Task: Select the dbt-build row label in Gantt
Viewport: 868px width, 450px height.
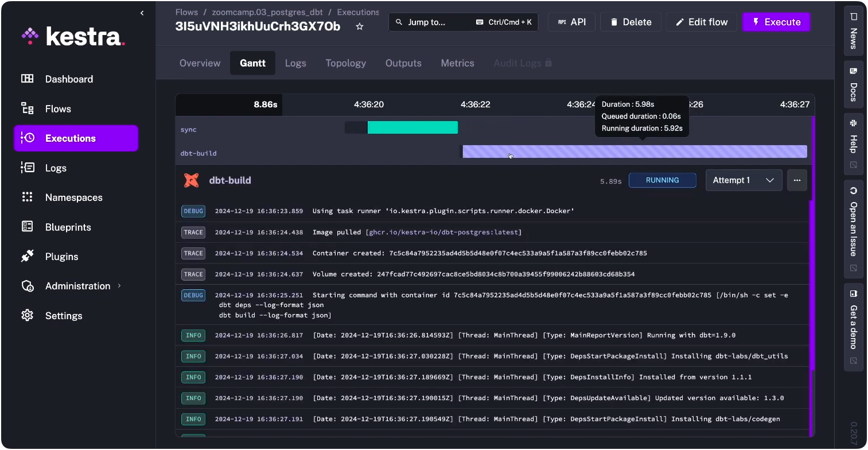Action: click(x=198, y=153)
